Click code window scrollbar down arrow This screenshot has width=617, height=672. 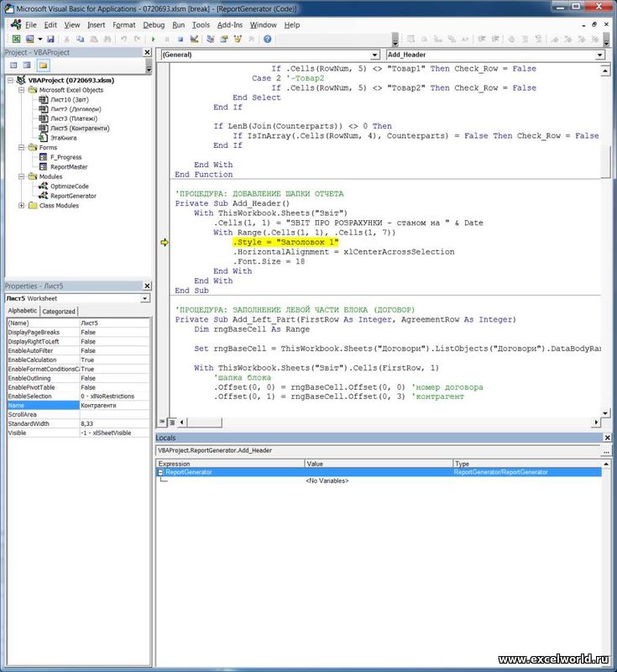(x=605, y=412)
